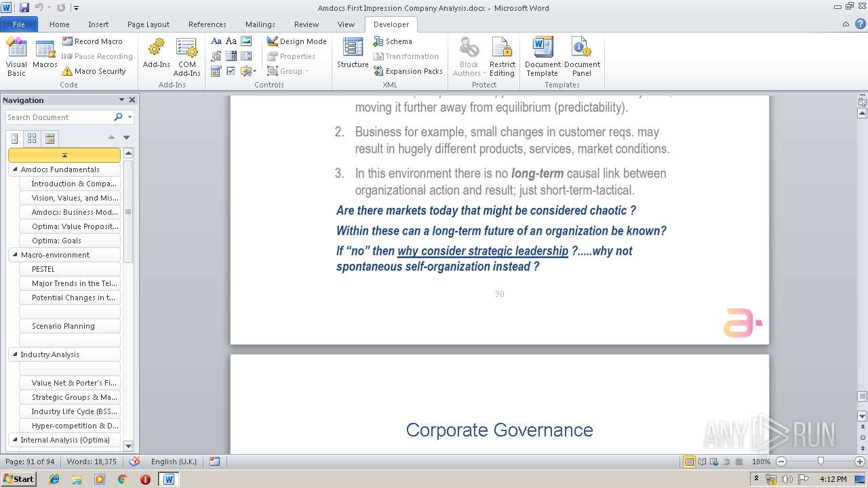Insert Date Picker content control

[216, 71]
